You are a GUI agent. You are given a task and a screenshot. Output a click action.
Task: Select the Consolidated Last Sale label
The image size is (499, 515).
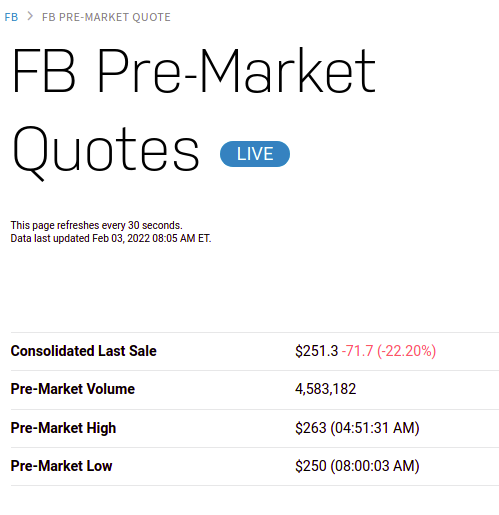point(83,351)
